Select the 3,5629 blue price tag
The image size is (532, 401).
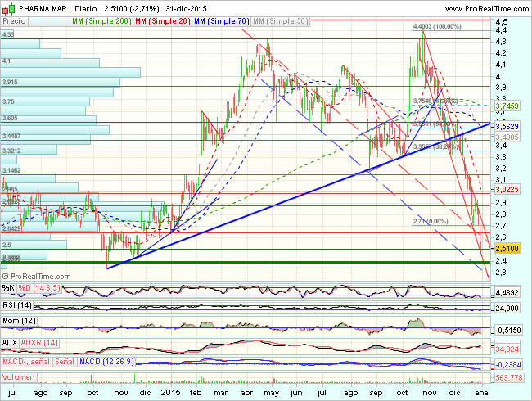pos(507,127)
